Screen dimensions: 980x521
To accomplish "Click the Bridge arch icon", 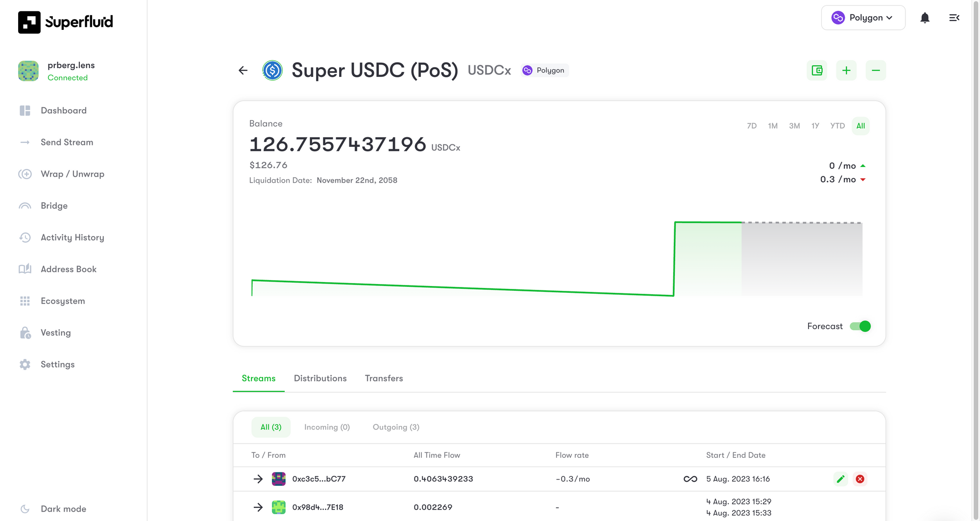I will click(25, 206).
